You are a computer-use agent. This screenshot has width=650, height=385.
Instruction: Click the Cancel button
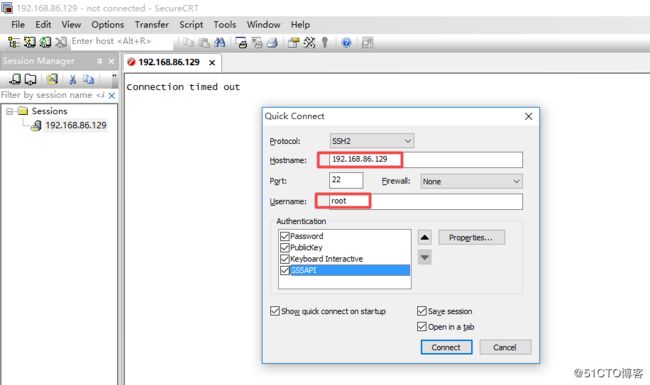pos(505,347)
